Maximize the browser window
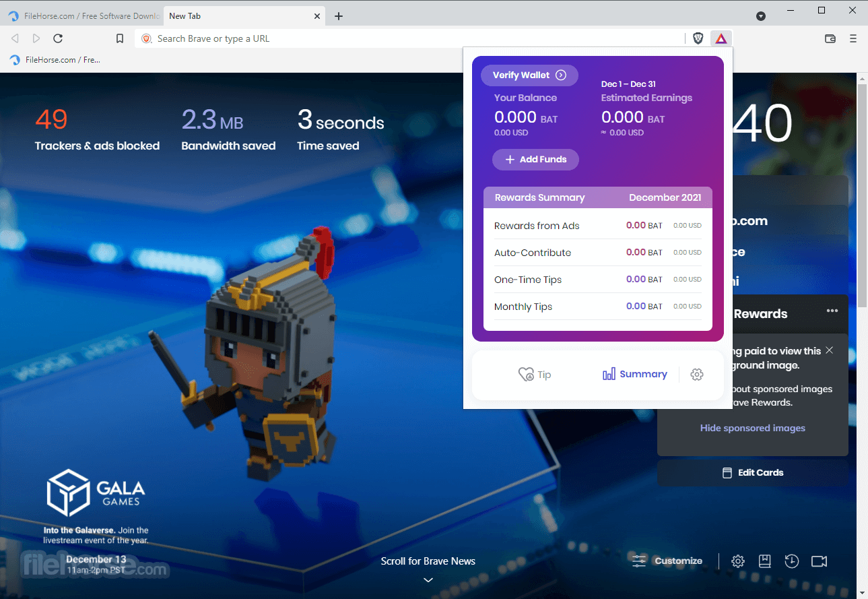The image size is (868, 599). 822,10
